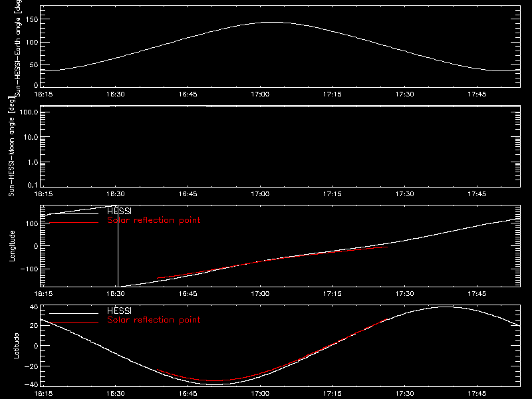Click 17:45 time label under Longitude plot
The width and height of the screenshot is (532, 399).
(477, 293)
